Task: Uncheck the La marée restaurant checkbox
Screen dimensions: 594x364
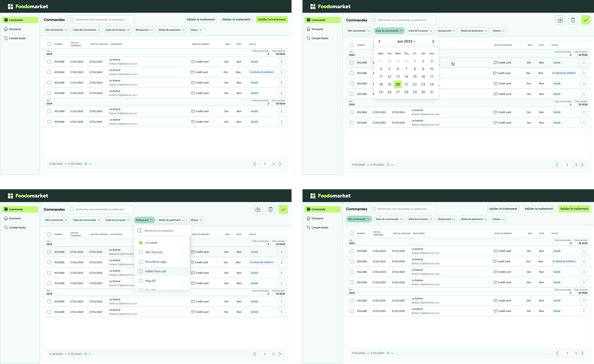Action: [141, 243]
